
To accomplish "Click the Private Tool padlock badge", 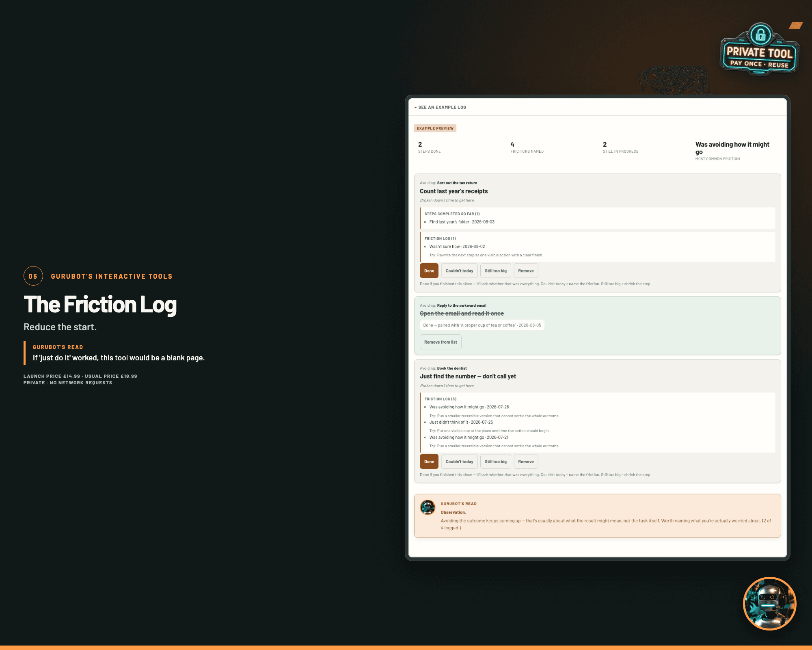I will click(760, 50).
